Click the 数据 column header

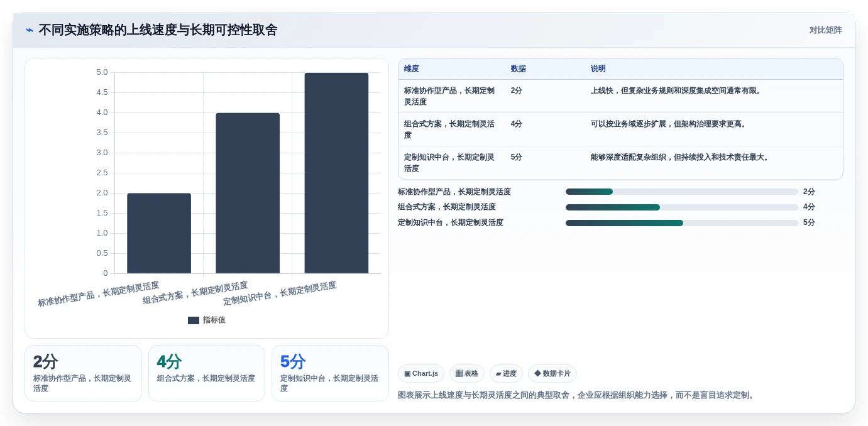coord(519,69)
